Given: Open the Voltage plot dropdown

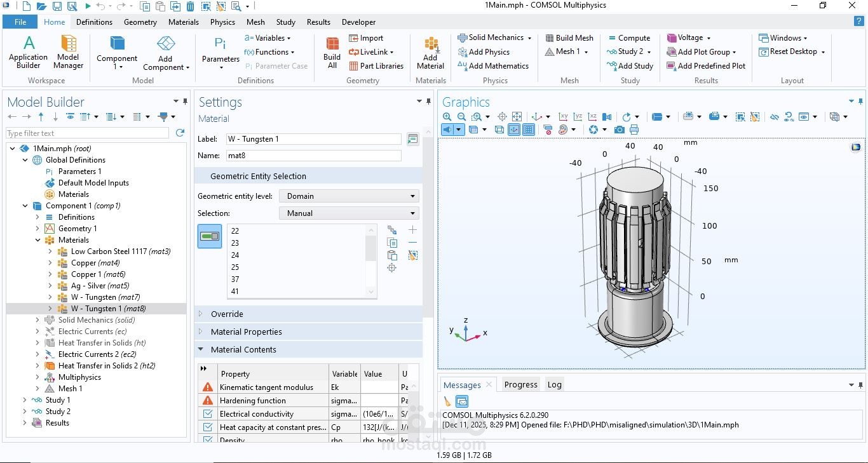Looking at the screenshot, I should point(689,37).
